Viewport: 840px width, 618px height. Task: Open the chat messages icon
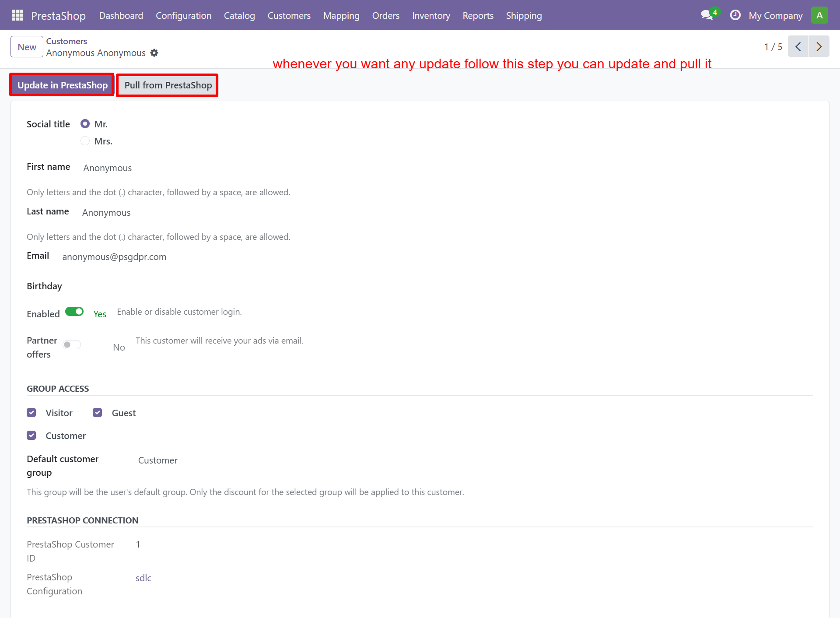pos(707,15)
